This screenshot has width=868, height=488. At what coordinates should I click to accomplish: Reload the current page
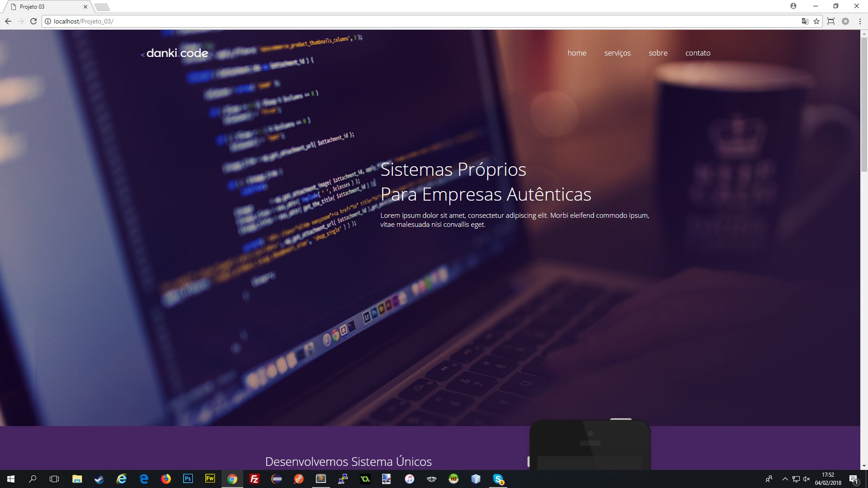[x=33, y=21]
